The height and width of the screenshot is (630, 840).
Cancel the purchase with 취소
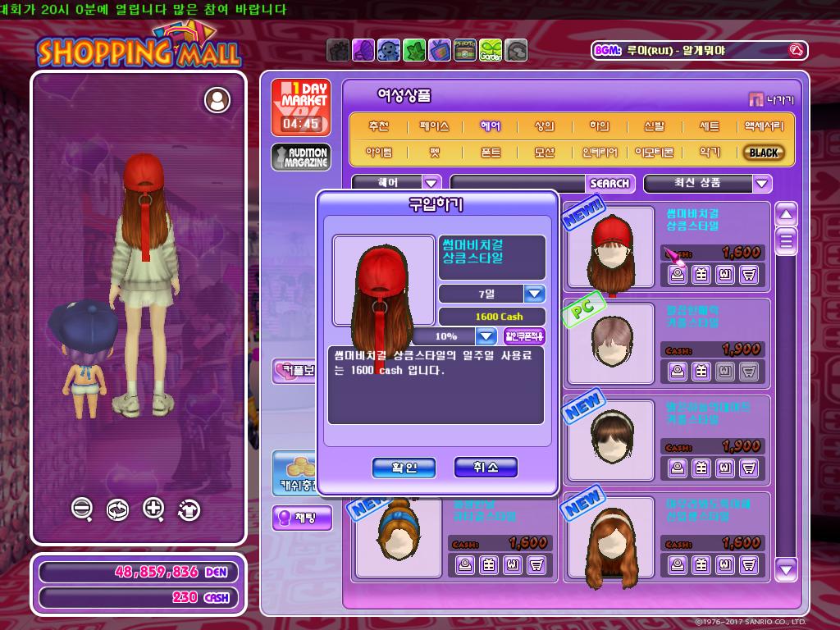486,467
